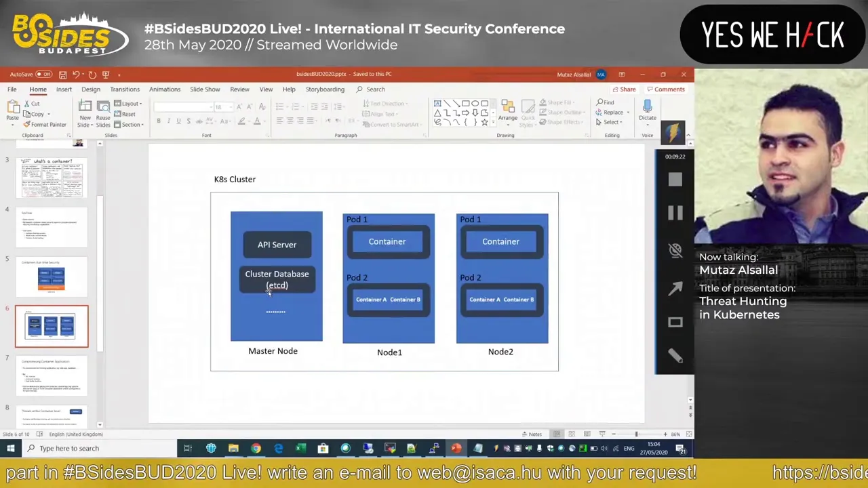Select slide 5 thumbnail

pyautogui.click(x=52, y=277)
